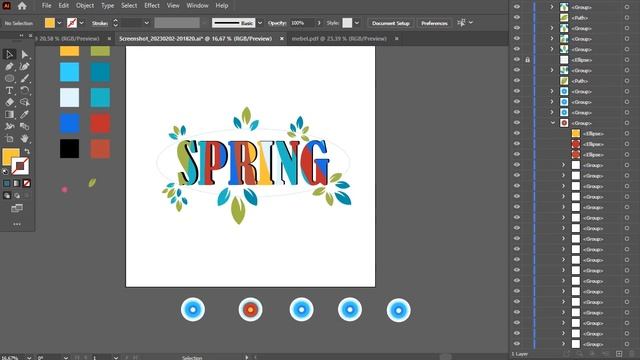The image size is (640, 360).
Task: Open the artboard navigation dropdown
Action: click(116, 358)
